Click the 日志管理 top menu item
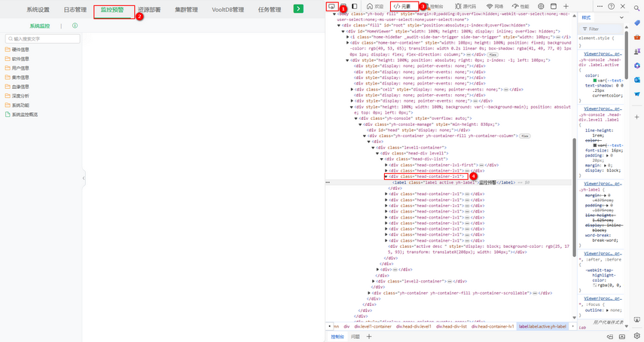The width and height of the screenshot is (644, 342). coord(75,10)
